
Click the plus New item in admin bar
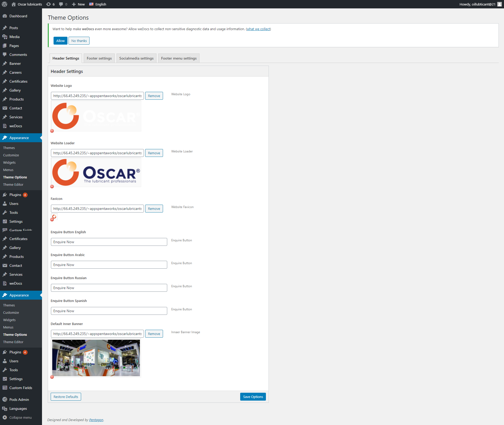pos(78,4)
